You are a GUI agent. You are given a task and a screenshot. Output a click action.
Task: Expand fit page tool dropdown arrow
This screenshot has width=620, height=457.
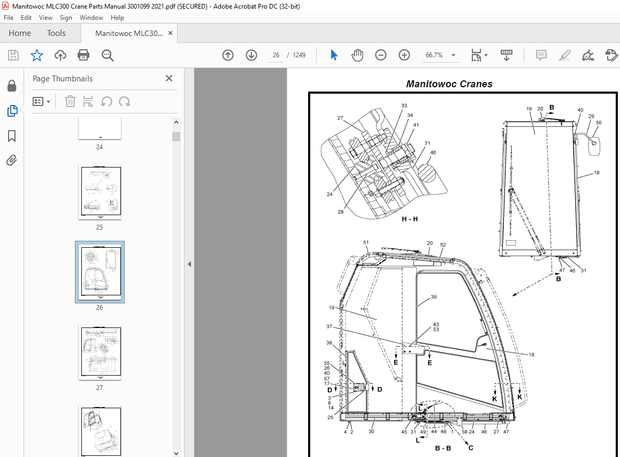coord(486,55)
